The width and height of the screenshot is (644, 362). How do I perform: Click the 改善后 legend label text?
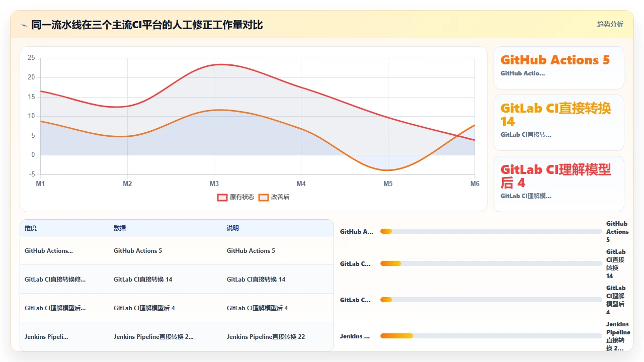[x=280, y=197]
